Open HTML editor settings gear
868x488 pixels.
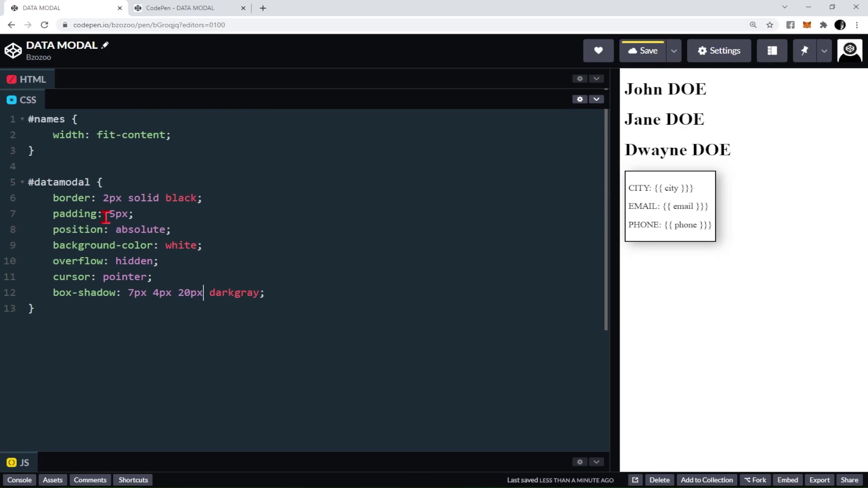click(x=580, y=79)
